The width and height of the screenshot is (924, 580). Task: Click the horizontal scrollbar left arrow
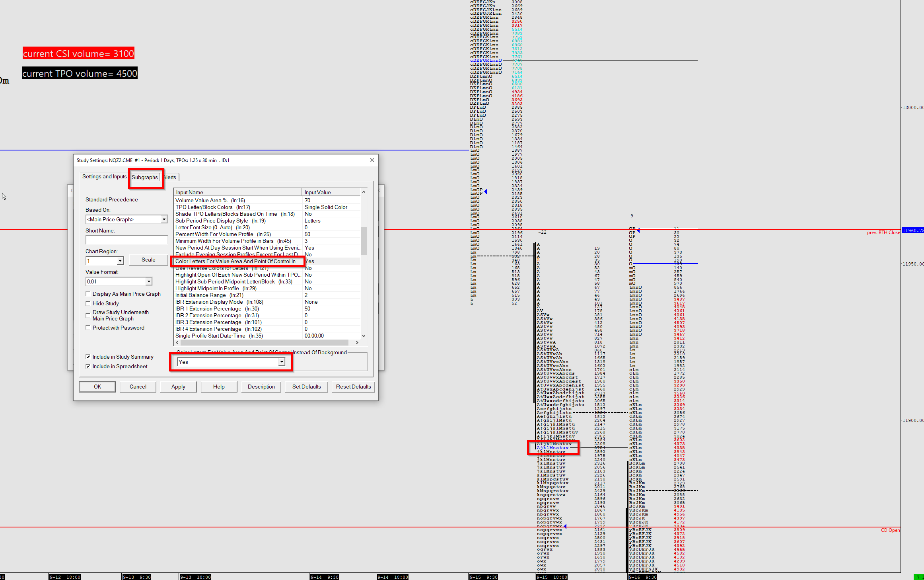pyautogui.click(x=177, y=342)
